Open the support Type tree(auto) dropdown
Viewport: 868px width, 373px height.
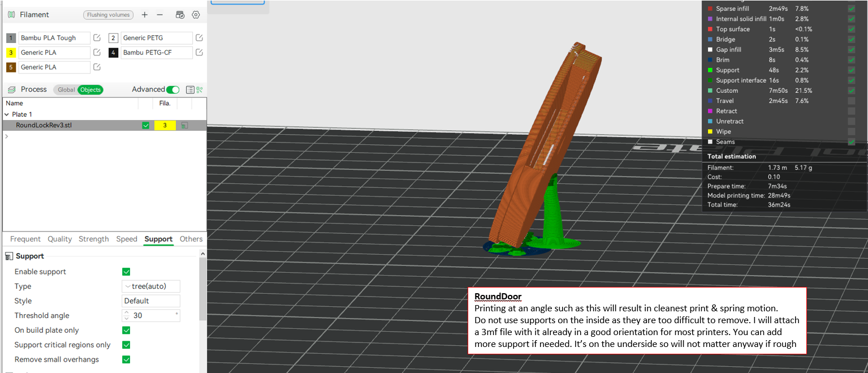[151, 286]
